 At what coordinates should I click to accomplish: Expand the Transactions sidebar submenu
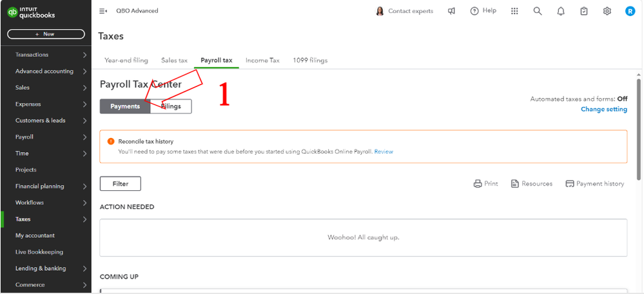(85, 55)
